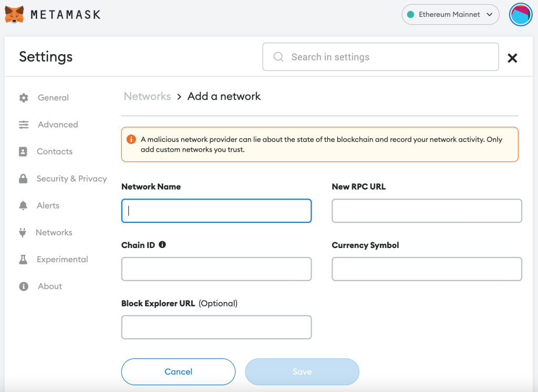Click the Currency Symbol field label

click(x=365, y=245)
